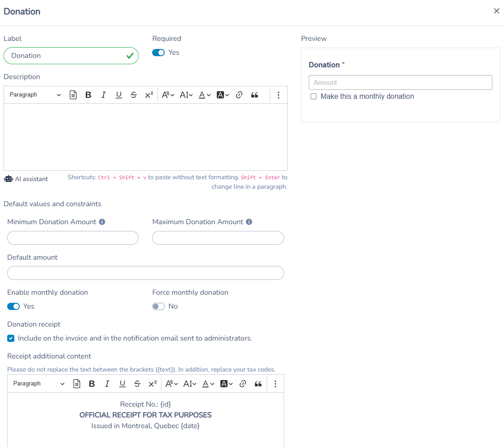Open background color picker in Receipt editor

click(226, 384)
